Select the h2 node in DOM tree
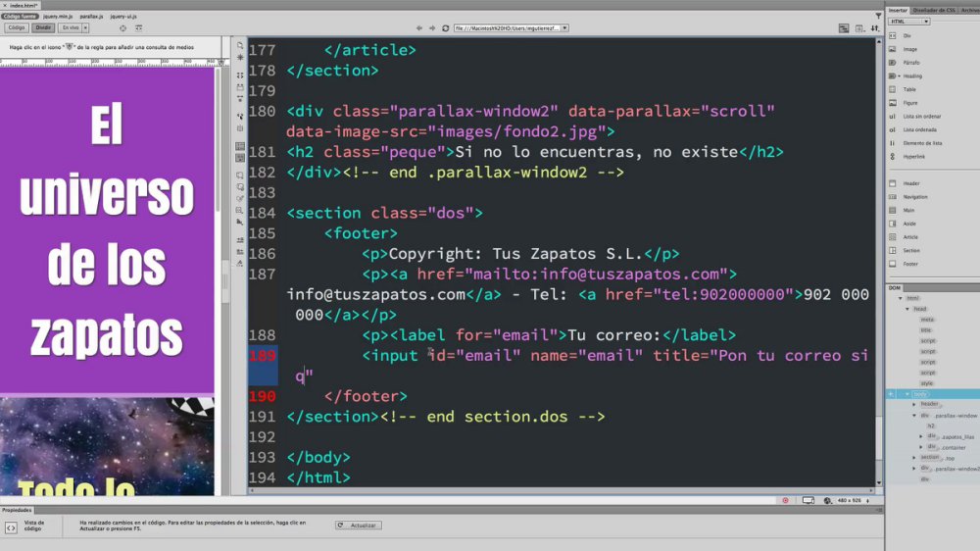 pyautogui.click(x=931, y=426)
